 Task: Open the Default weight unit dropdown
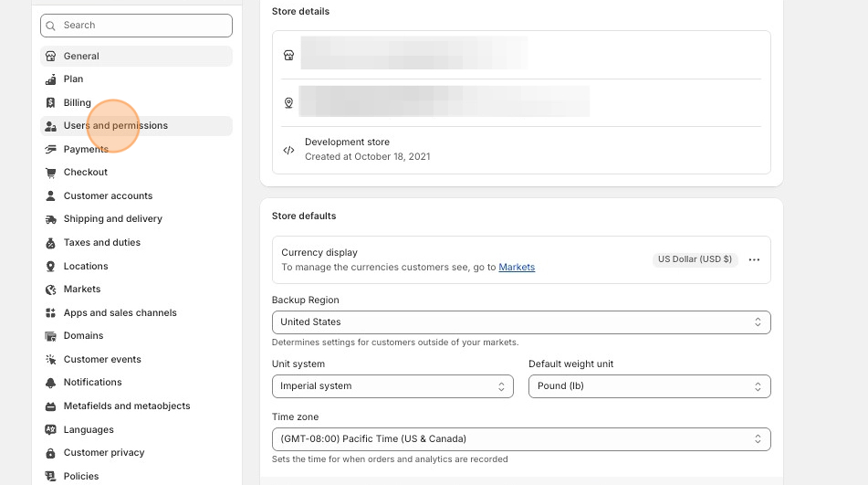pyautogui.click(x=649, y=386)
